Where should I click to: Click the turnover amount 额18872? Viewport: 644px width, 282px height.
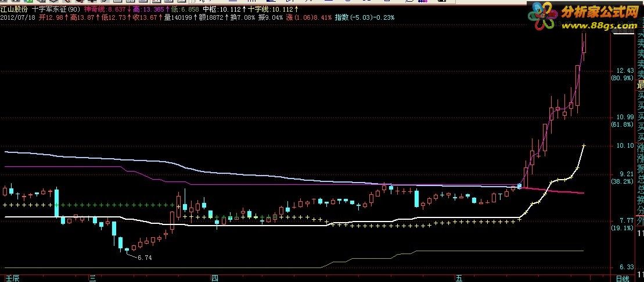(x=211, y=17)
